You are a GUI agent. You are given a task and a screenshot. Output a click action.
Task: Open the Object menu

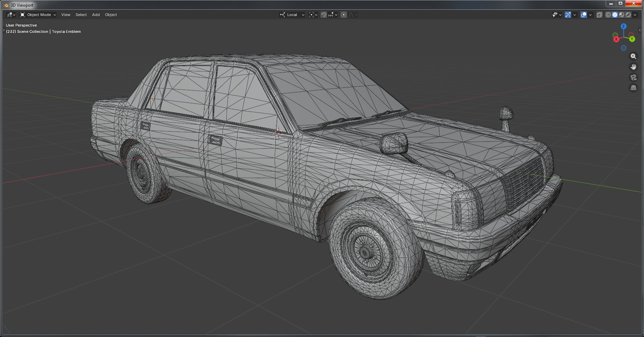coord(111,15)
